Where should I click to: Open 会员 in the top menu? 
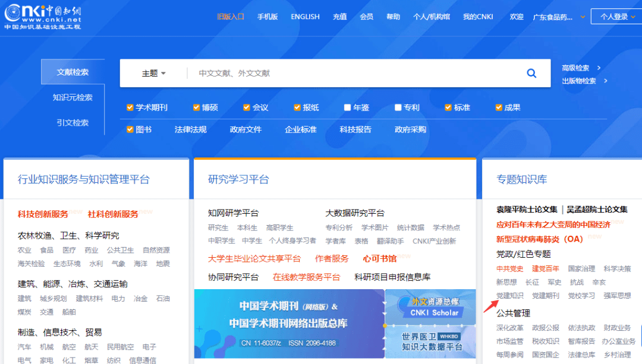click(366, 17)
